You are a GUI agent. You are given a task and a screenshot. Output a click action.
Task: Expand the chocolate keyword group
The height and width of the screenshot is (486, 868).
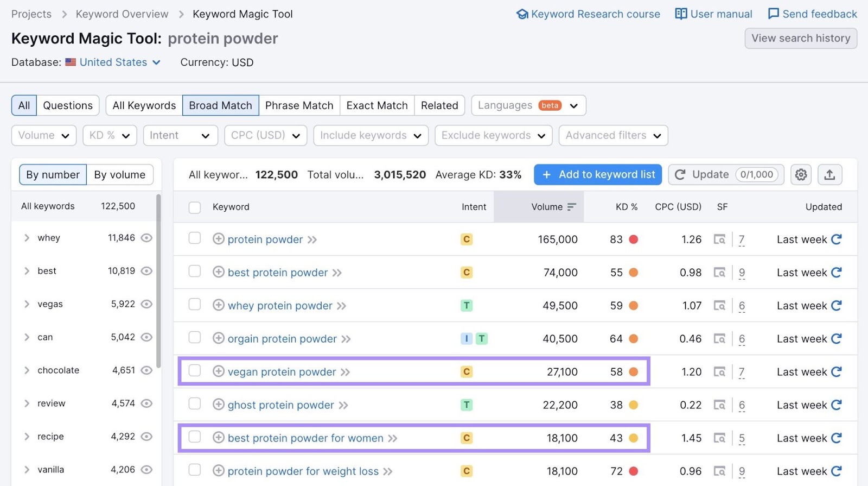click(27, 370)
